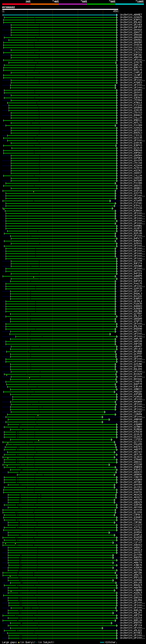This screenshot has height=644, width=146.
Task: Click the red 20% identity legend bar
Action: click(x=16, y=4)
